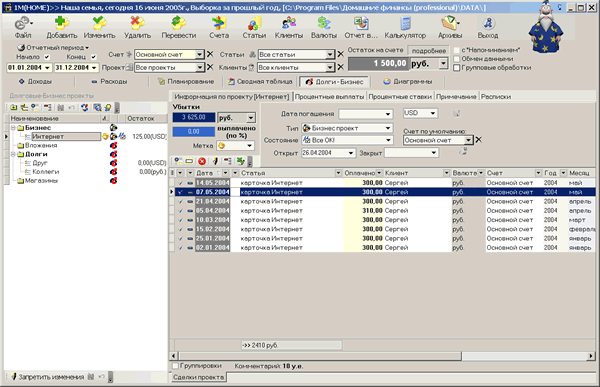Toggle the checkmark in the 02.01.2004 row
This screenshot has height=387, width=600.
tap(180, 248)
